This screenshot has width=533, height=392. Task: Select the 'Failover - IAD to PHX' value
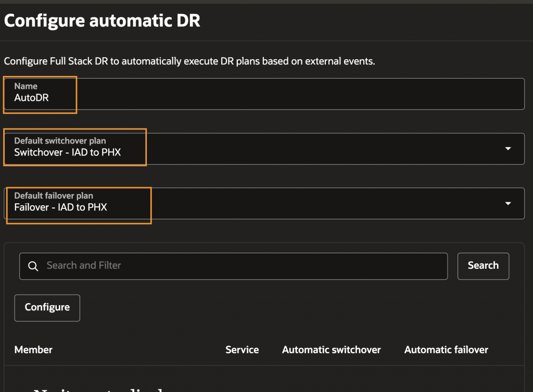click(x=60, y=207)
